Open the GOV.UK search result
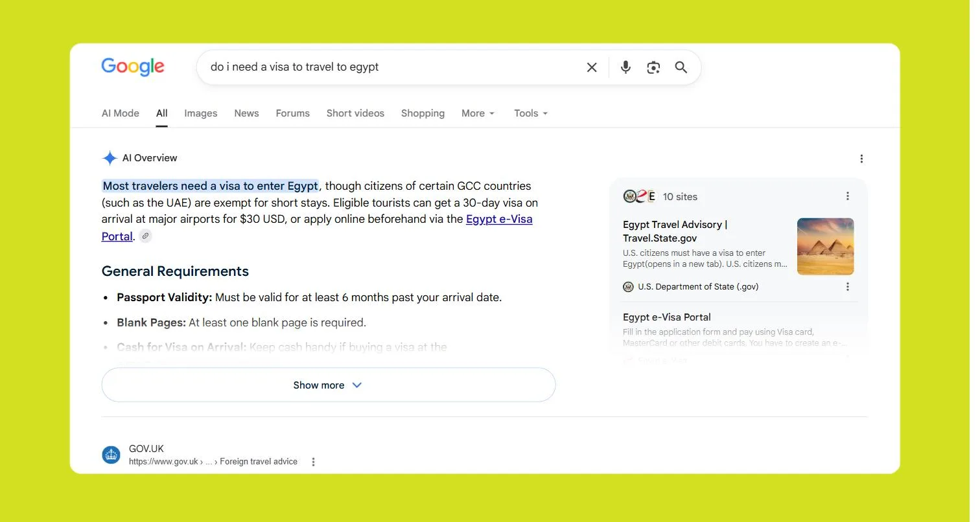 [x=146, y=448]
